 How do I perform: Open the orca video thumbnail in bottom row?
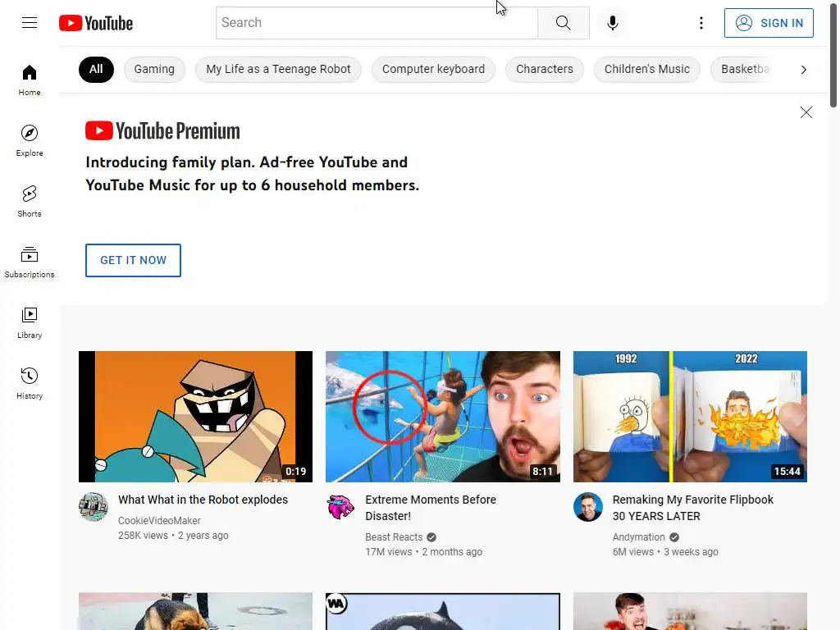tap(442, 611)
